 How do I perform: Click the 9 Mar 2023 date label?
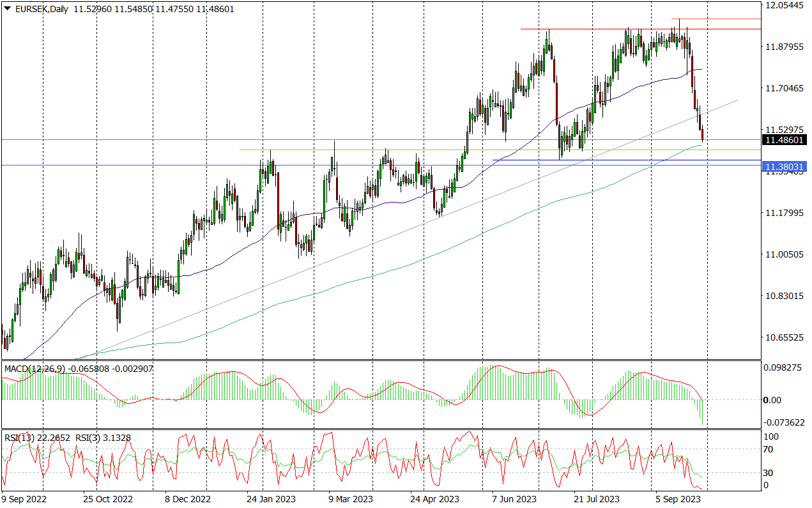(351, 498)
